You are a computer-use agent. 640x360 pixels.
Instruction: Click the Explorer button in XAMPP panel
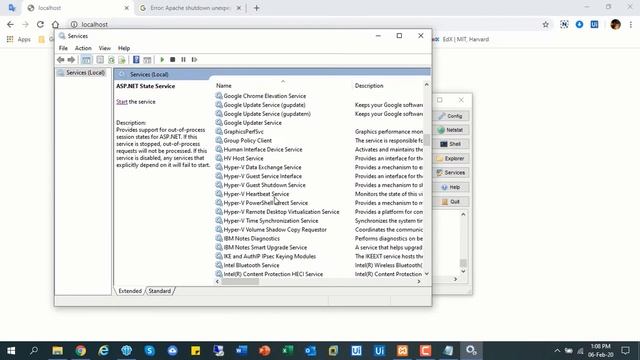(x=451, y=158)
